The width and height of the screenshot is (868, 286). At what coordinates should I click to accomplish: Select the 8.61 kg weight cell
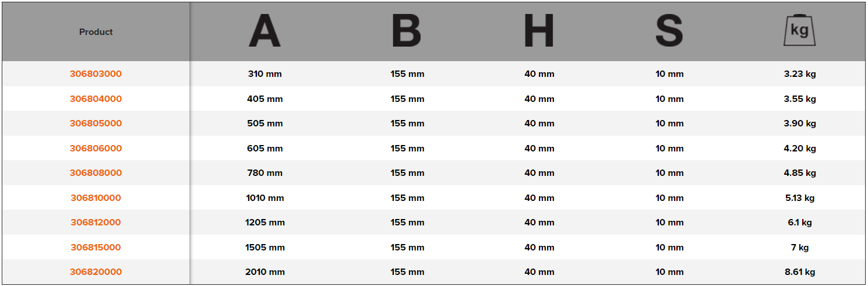(x=800, y=272)
